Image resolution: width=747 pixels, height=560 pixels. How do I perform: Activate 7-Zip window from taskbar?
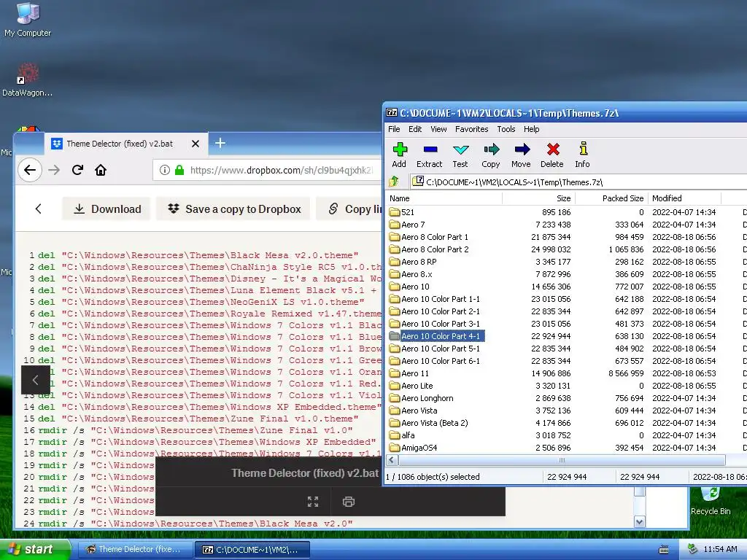252,550
